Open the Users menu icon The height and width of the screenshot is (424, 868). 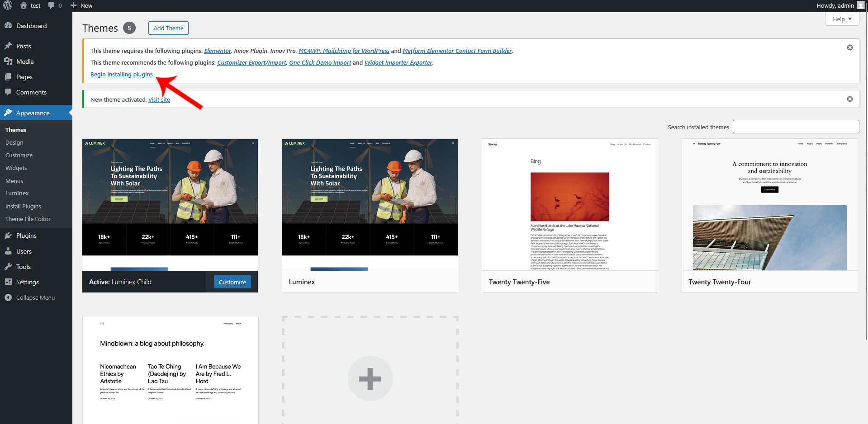(8, 251)
